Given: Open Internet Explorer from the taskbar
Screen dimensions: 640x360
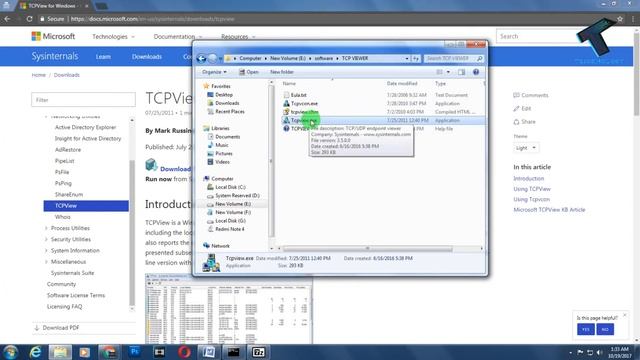Looking at the screenshot, I should coord(36,352).
